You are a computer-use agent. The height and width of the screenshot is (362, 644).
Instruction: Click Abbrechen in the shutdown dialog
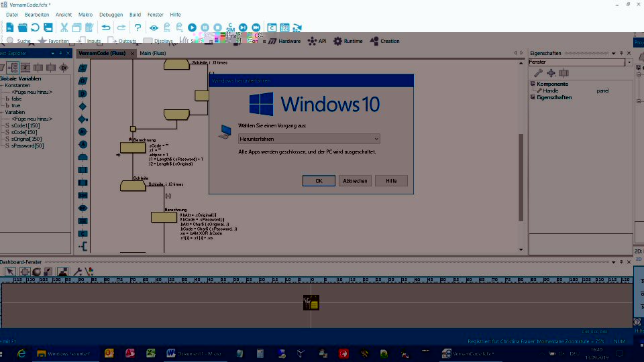(355, 180)
